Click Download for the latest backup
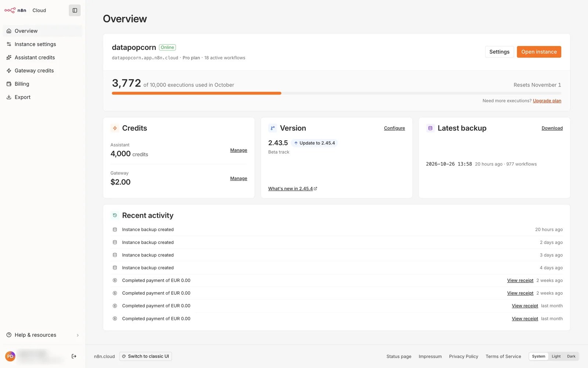 (552, 128)
